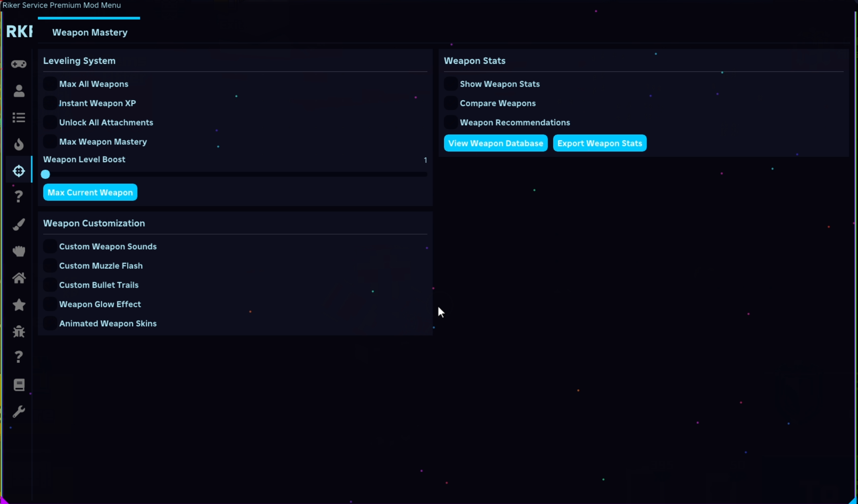858x504 pixels.
Task: Open the gamepad icon in sidebar
Action: 19,64
